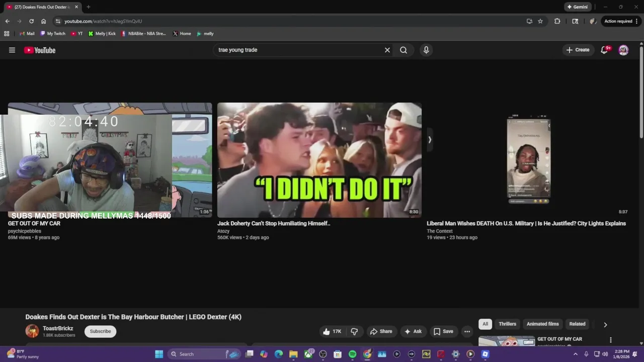This screenshot has width=644, height=362.
Task: Switch to the Doakes Finds Out Dexter tab
Action: (42, 7)
